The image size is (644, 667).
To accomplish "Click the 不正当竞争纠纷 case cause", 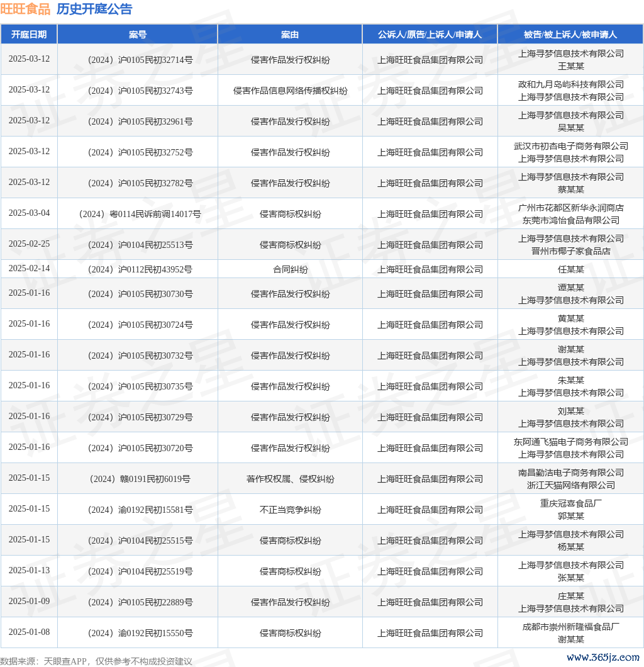I will pos(291,510).
